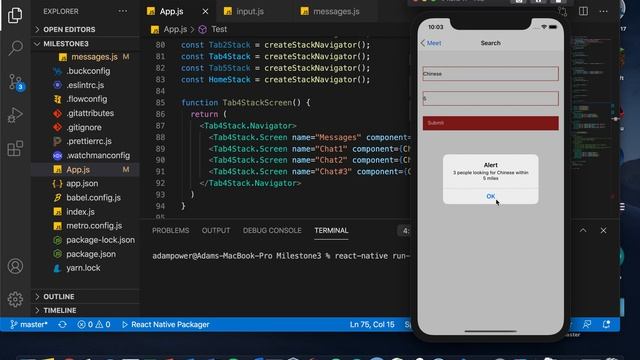Open the errors and warnings indicator

click(94, 324)
